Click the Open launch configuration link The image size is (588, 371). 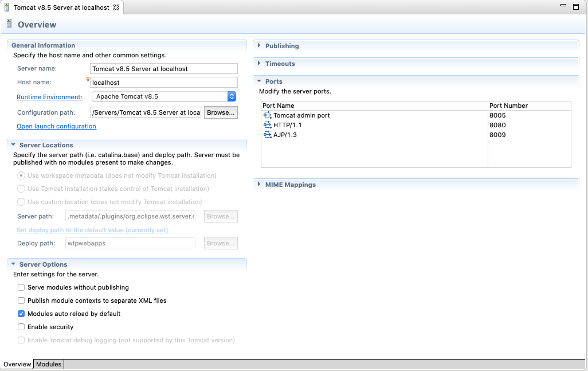click(56, 126)
